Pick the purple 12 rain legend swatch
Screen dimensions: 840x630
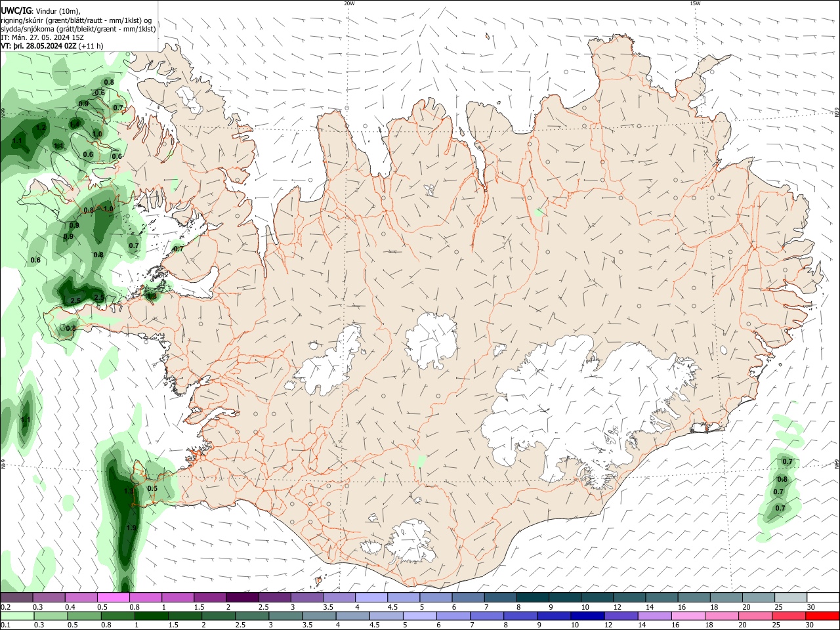[621, 616]
